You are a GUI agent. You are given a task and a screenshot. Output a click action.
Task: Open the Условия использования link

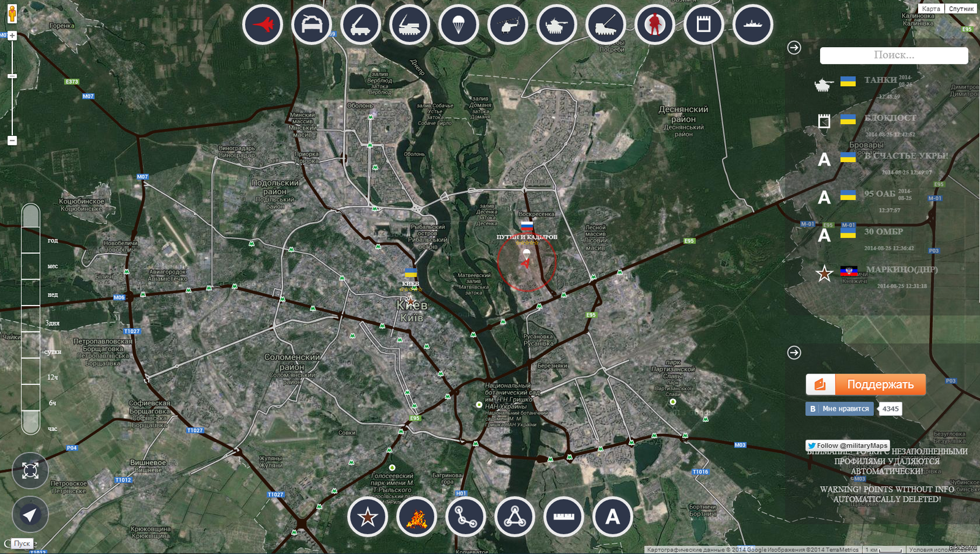942,550
